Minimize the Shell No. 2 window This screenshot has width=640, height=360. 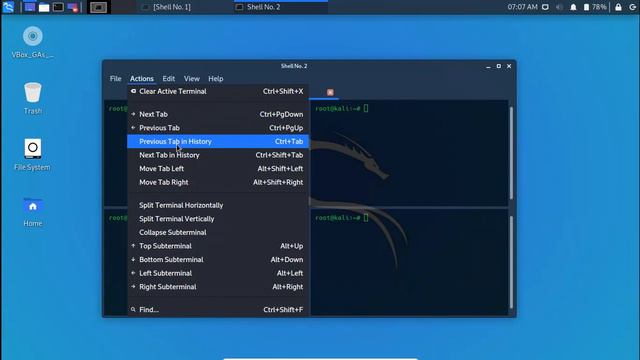(x=488, y=66)
